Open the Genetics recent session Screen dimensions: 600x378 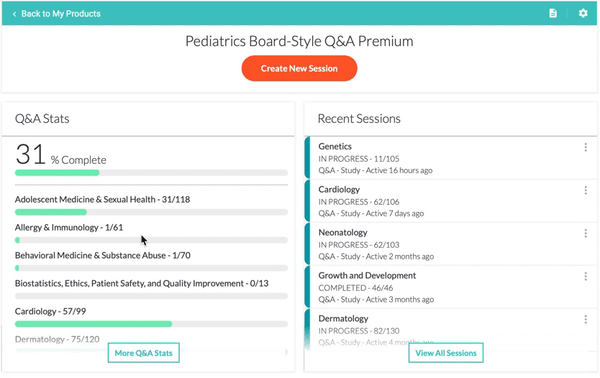[451, 158]
